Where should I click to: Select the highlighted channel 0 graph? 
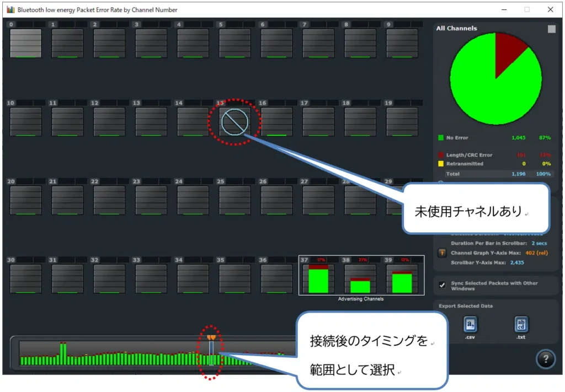pyautogui.click(x=25, y=43)
